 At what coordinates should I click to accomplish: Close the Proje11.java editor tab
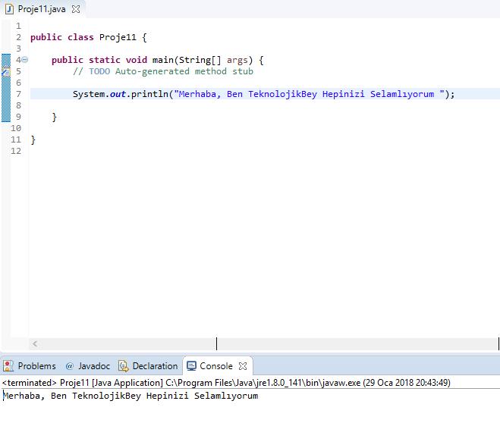(x=76, y=9)
